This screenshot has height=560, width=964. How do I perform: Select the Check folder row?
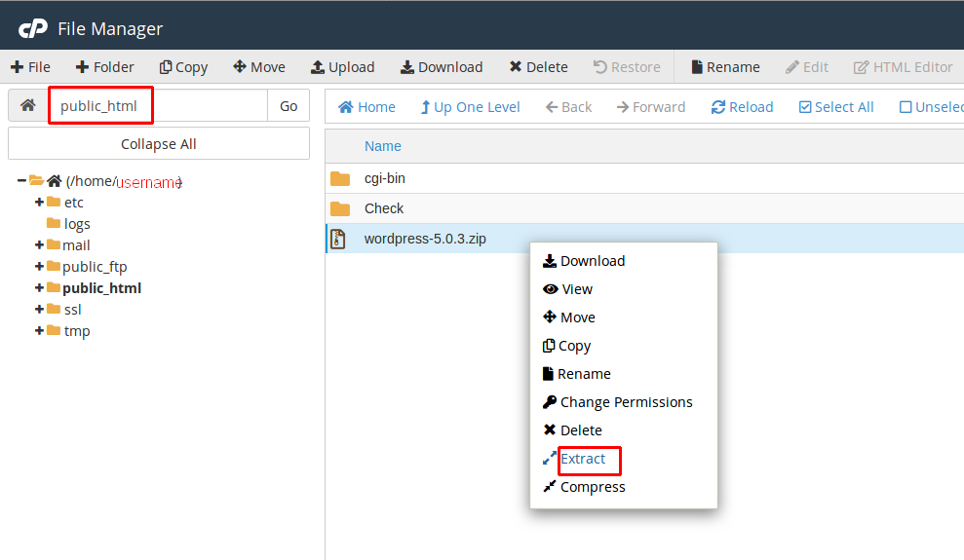[x=644, y=208]
